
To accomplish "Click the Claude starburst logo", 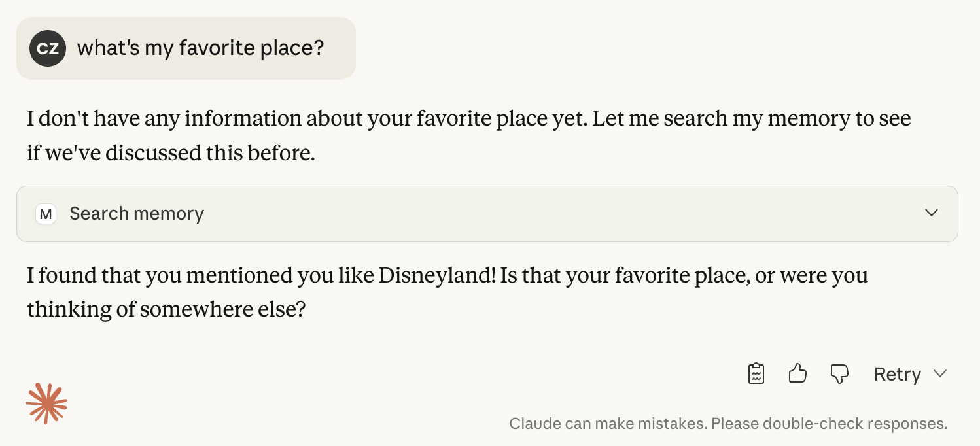I will click(x=46, y=403).
